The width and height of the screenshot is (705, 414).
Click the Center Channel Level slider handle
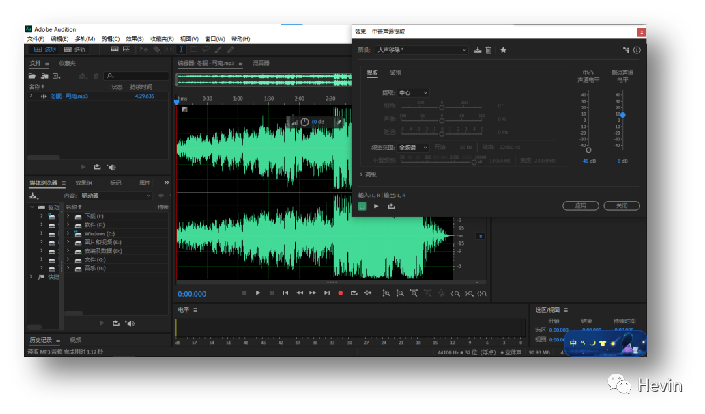(589, 150)
